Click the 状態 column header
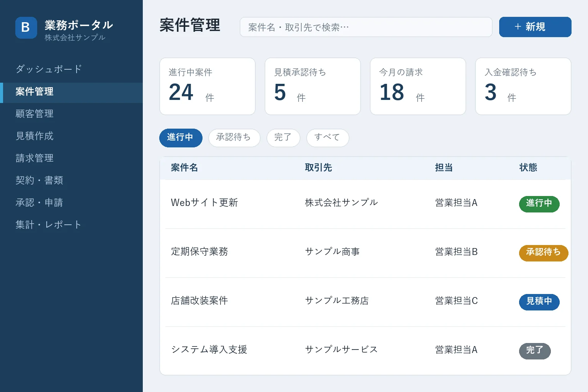This screenshot has height=392, width=588. coord(528,168)
